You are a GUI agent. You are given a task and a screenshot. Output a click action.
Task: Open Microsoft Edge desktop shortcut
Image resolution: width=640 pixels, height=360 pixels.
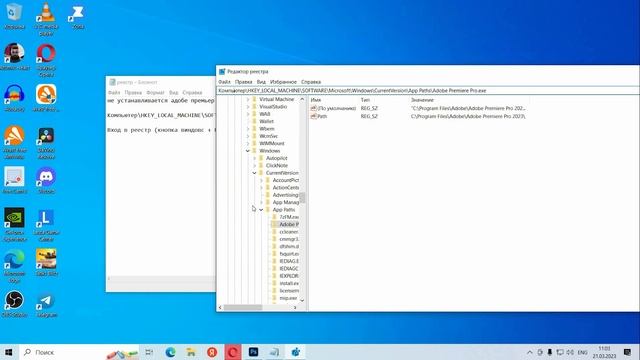pos(14,265)
